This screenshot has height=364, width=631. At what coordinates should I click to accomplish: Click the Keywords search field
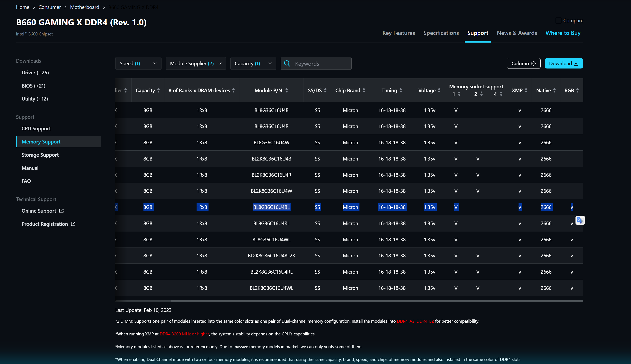[x=316, y=63]
